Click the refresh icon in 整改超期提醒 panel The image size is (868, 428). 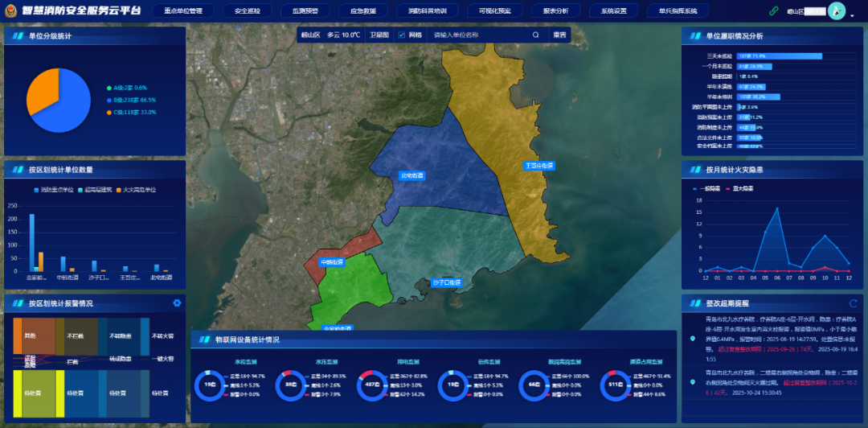(x=853, y=303)
